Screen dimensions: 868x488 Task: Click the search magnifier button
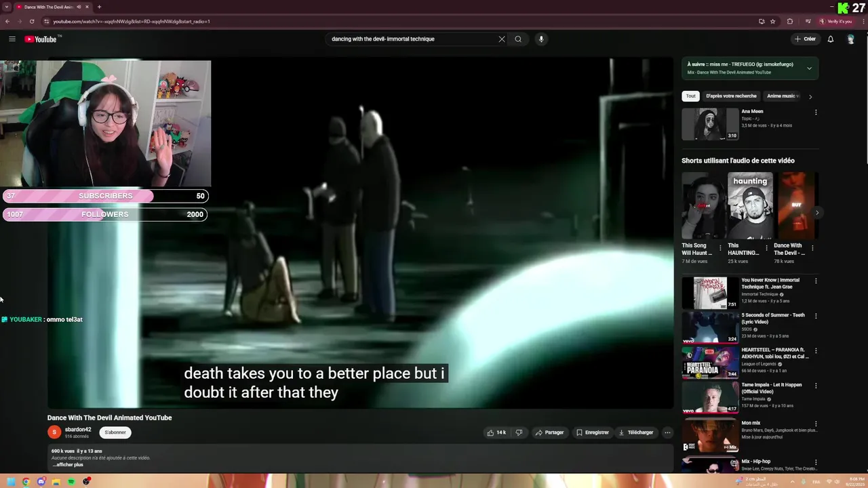click(518, 39)
